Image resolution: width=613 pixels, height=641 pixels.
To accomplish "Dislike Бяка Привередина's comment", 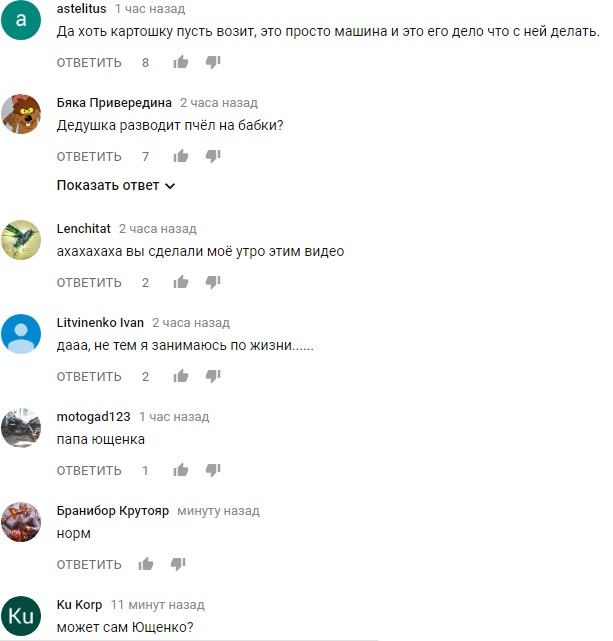I will [213, 156].
